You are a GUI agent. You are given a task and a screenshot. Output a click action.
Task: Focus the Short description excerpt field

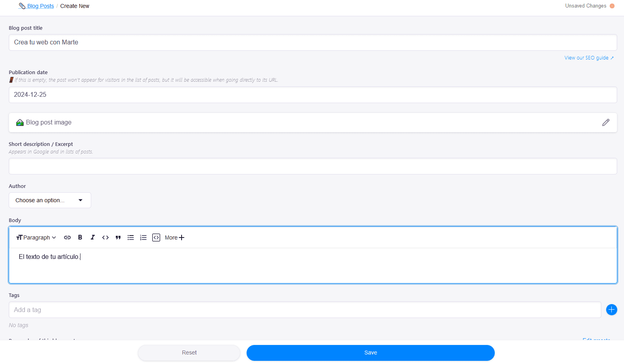click(x=312, y=166)
